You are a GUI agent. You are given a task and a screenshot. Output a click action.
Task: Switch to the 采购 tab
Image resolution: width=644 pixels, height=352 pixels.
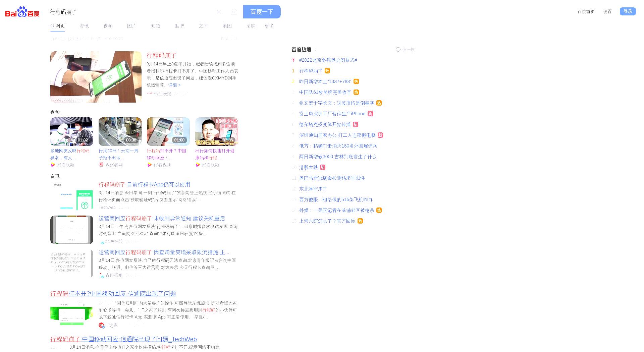pyautogui.click(x=251, y=26)
